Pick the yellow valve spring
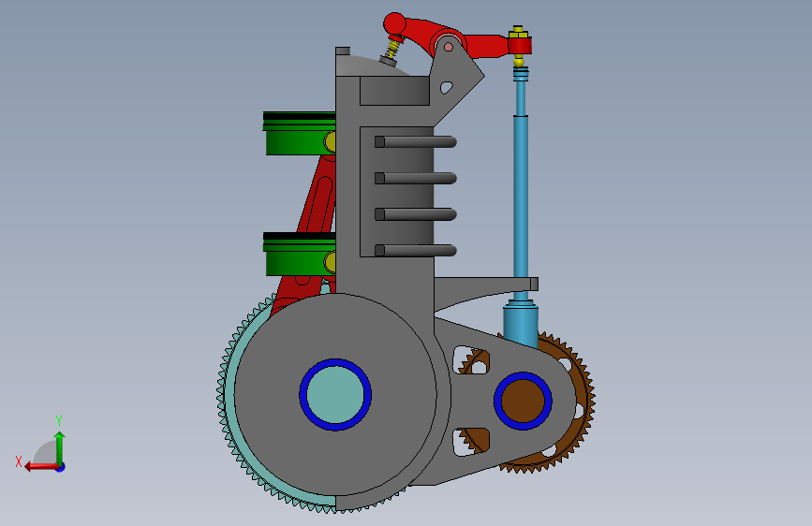Image resolution: width=812 pixels, height=526 pixels. (x=393, y=50)
